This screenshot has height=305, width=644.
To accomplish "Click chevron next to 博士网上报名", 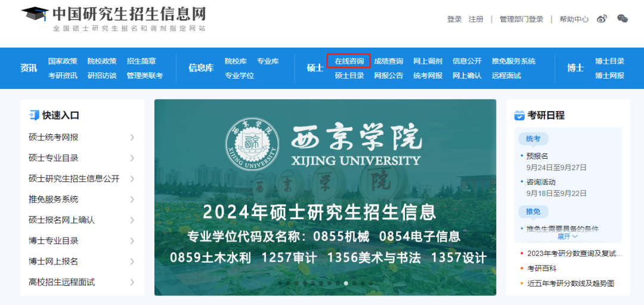I will tap(132, 261).
